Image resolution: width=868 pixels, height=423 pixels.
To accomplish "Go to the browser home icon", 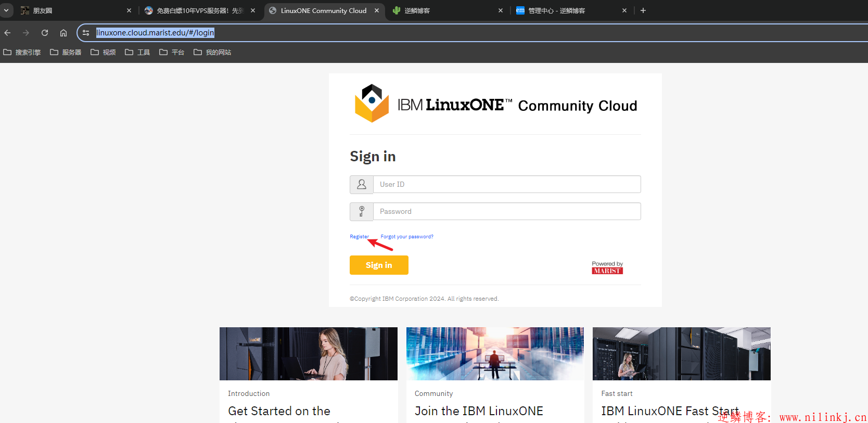I will tap(63, 33).
